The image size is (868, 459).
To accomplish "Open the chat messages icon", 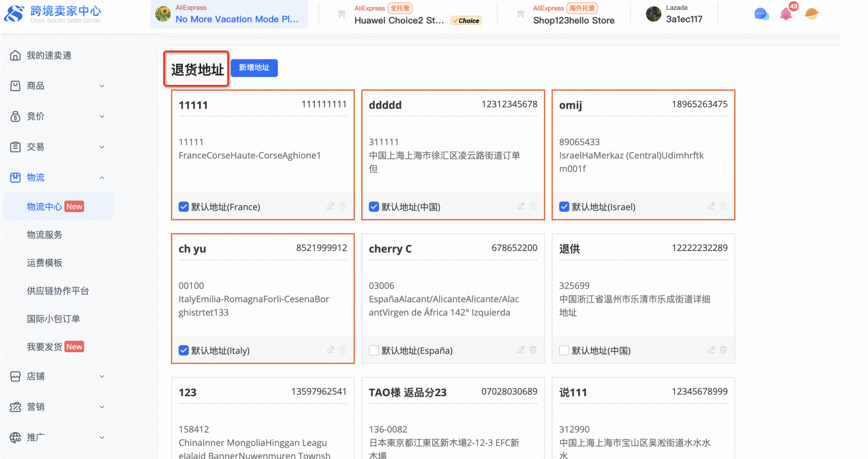I will [761, 14].
